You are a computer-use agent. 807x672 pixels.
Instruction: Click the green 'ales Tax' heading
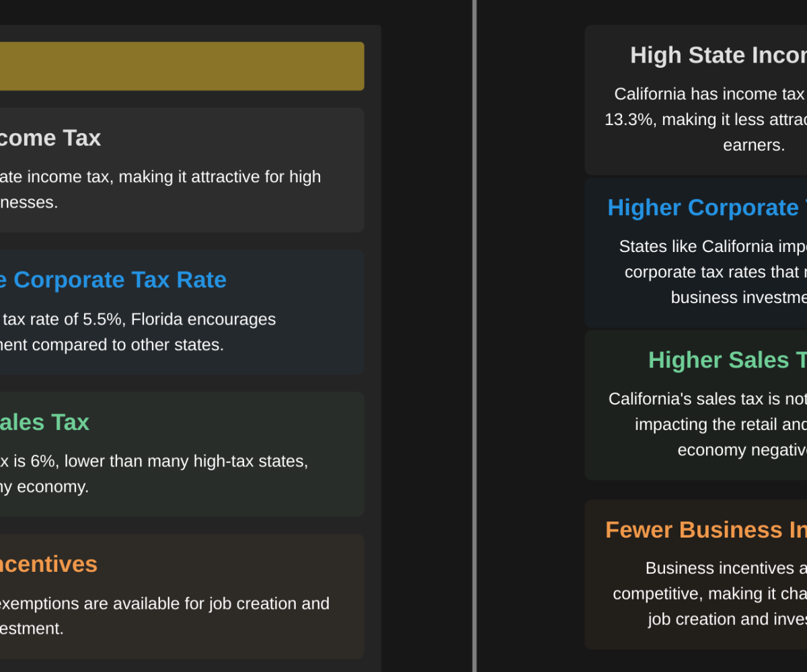tap(44, 422)
